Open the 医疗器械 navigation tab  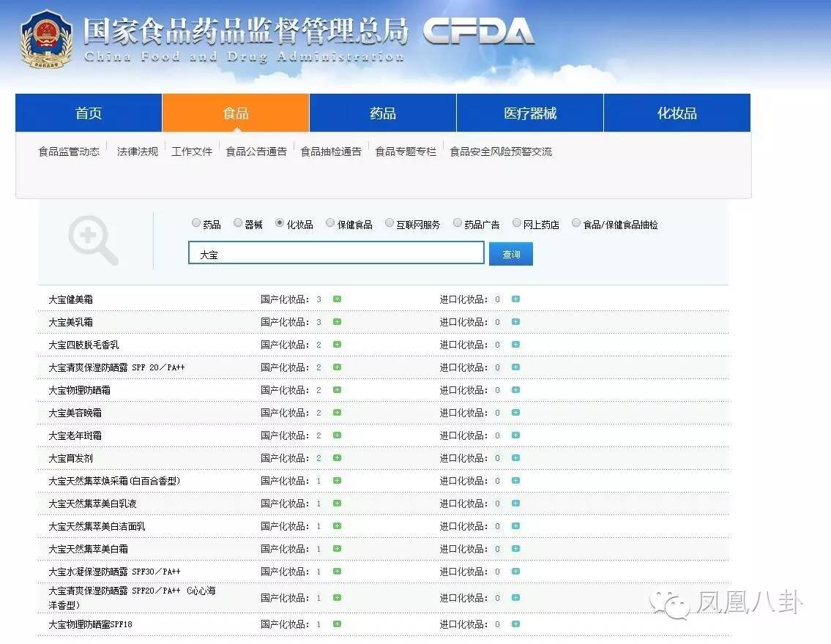click(x=530, y=113)
